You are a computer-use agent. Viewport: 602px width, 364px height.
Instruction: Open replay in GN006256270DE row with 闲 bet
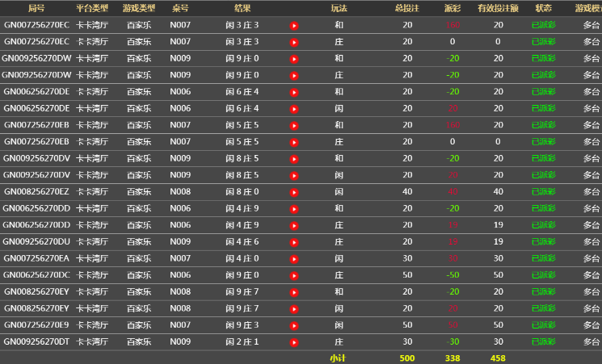(294, 109)
